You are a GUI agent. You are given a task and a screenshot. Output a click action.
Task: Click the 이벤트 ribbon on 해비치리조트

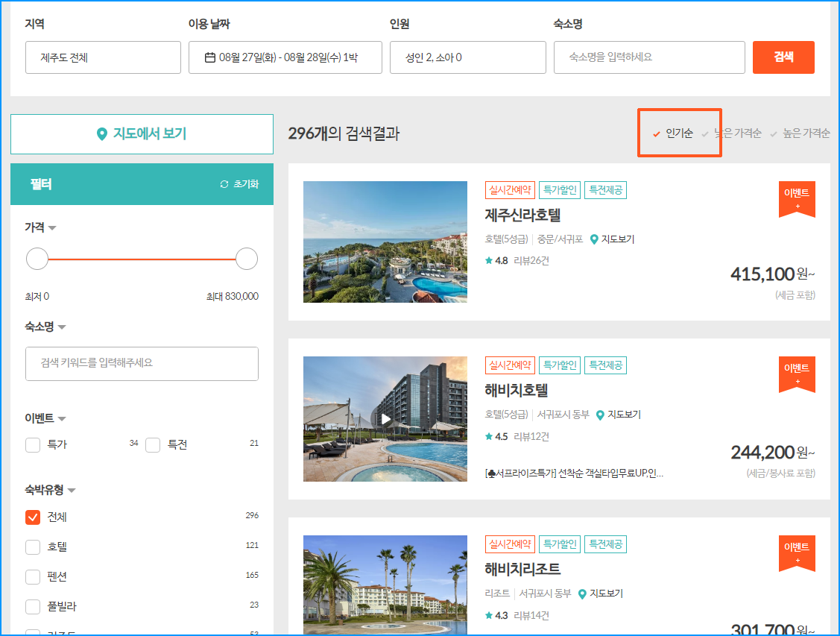point(797,552)
